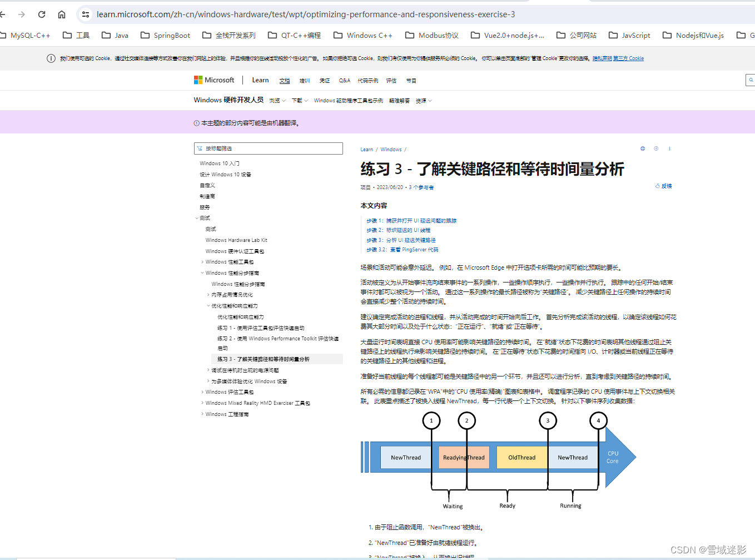Click the Microsoft logo
The width and height of the screenshot is (755, 560).
[214, 80]
